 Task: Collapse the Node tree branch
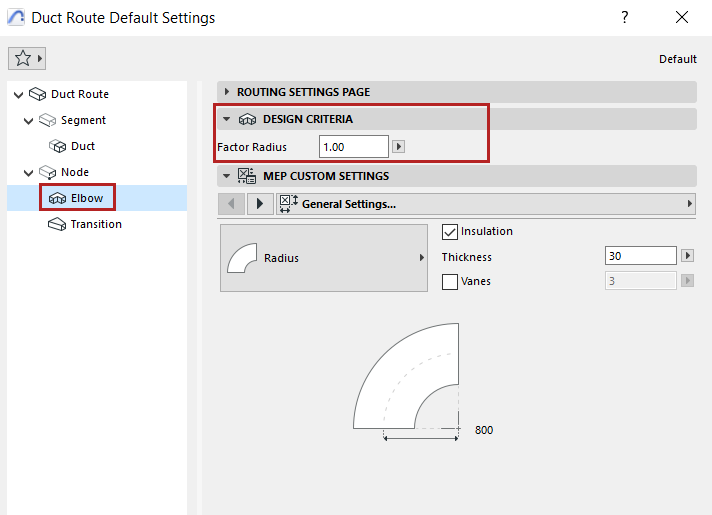click(28, 173)
